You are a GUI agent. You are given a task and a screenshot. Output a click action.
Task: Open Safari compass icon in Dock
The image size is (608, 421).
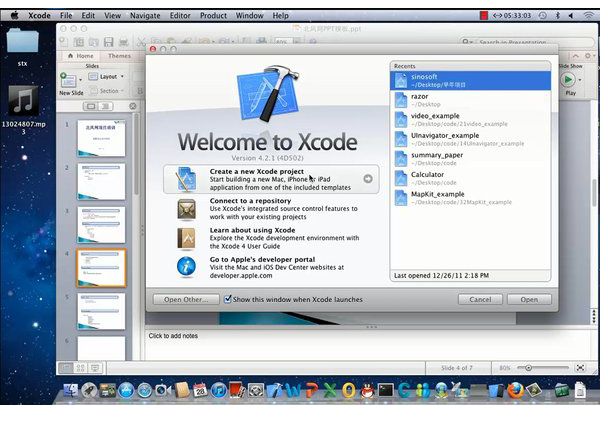[145, 390]
